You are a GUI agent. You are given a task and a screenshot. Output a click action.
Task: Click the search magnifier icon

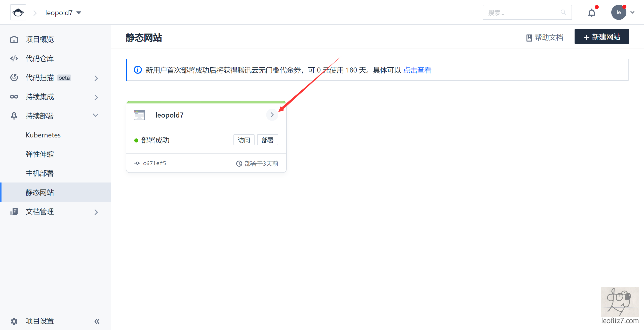(563, 12)
